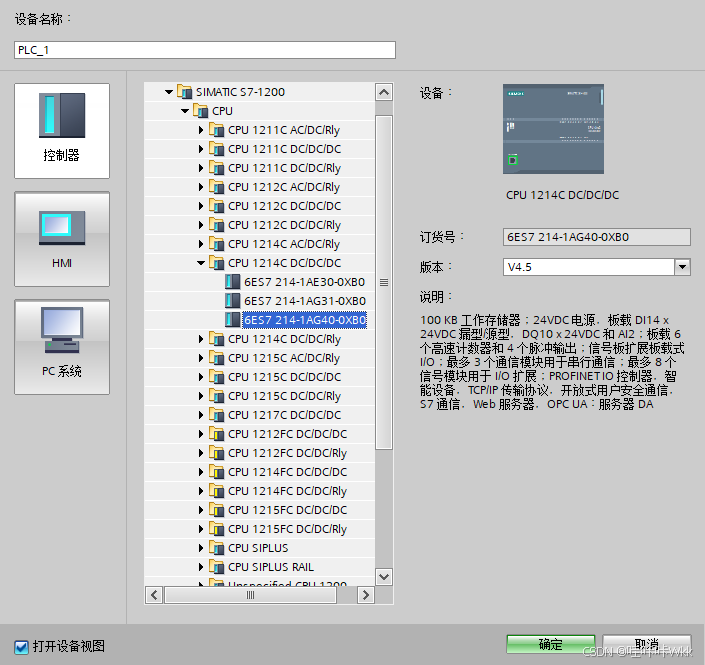Click the horizontal scroll left arrow
Image resolution: width=705 pixels, height=665 pixels.
click(x=154, y=595)
